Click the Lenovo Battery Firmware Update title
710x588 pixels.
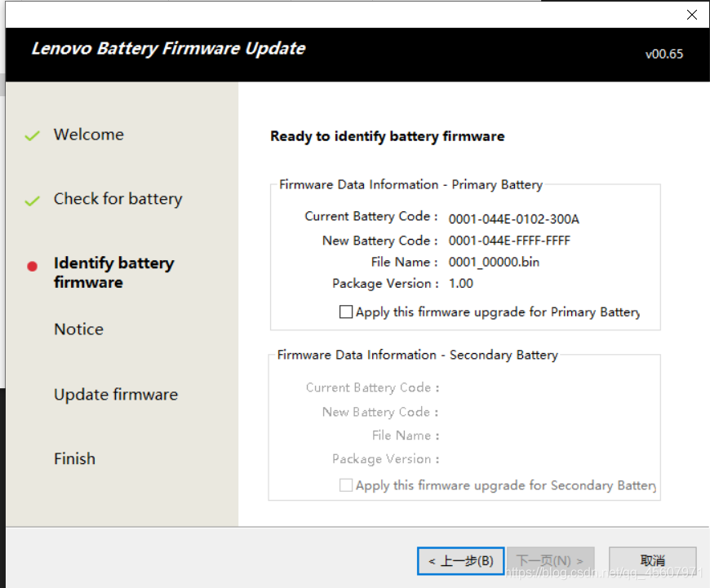tap(168, 48)
